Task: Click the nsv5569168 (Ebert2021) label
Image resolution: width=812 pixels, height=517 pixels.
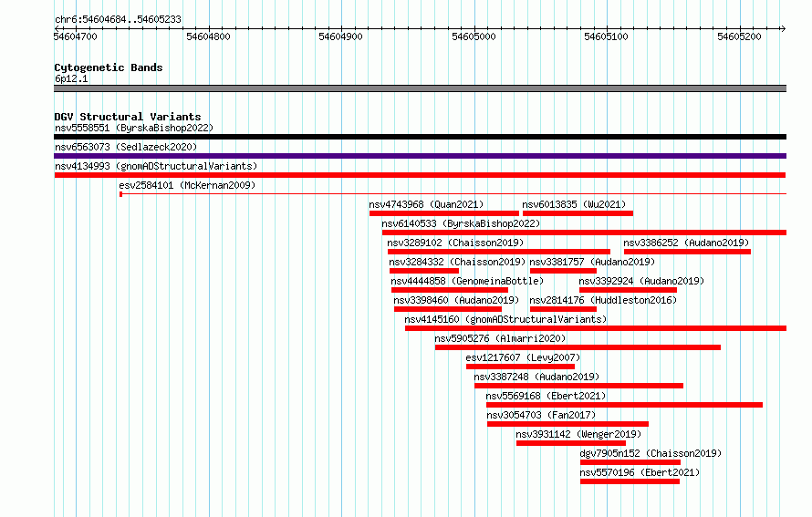Action: tap(546, 396)
